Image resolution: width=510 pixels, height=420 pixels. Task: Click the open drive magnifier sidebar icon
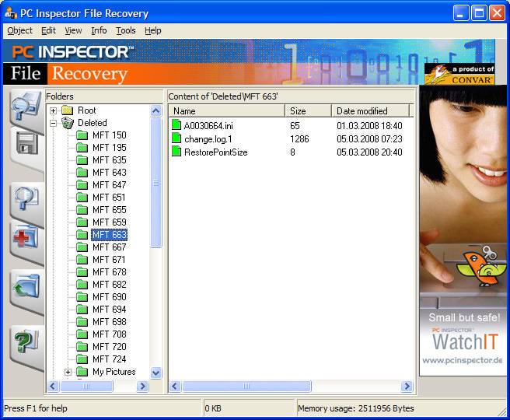[25, 107]
